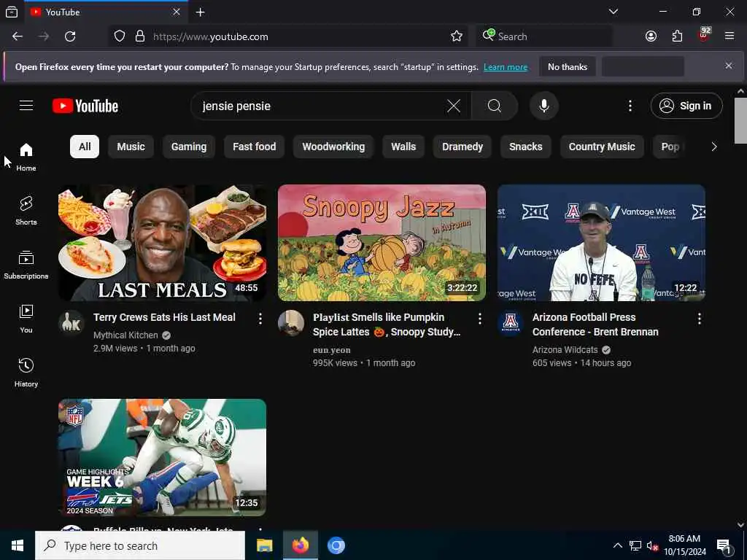This screenshot has width=747, height=560.
Task: Go to Home in the sidebar
Action: click(26, 157)
